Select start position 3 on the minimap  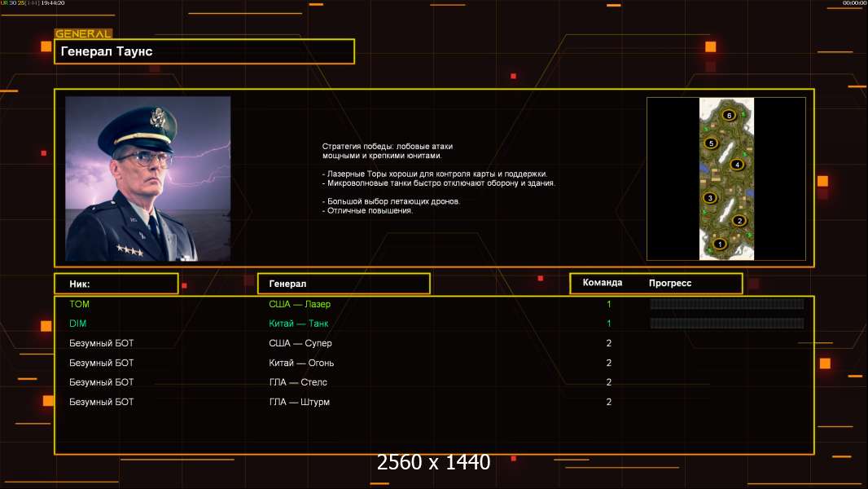pos(710,198)
